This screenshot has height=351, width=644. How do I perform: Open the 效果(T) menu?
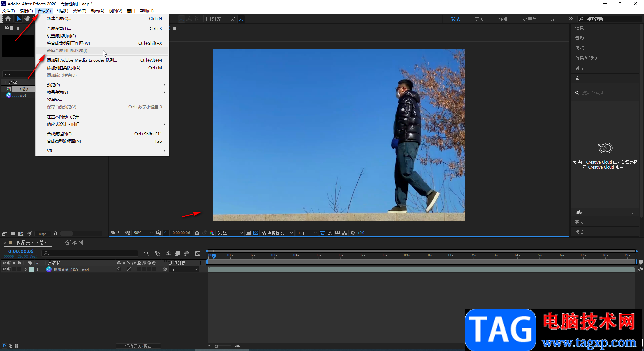coord(79,11)
